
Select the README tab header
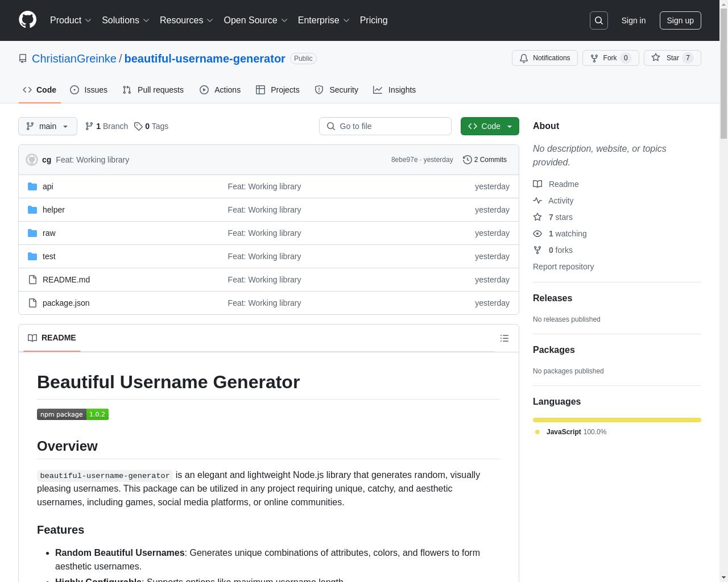click(52, 338)
